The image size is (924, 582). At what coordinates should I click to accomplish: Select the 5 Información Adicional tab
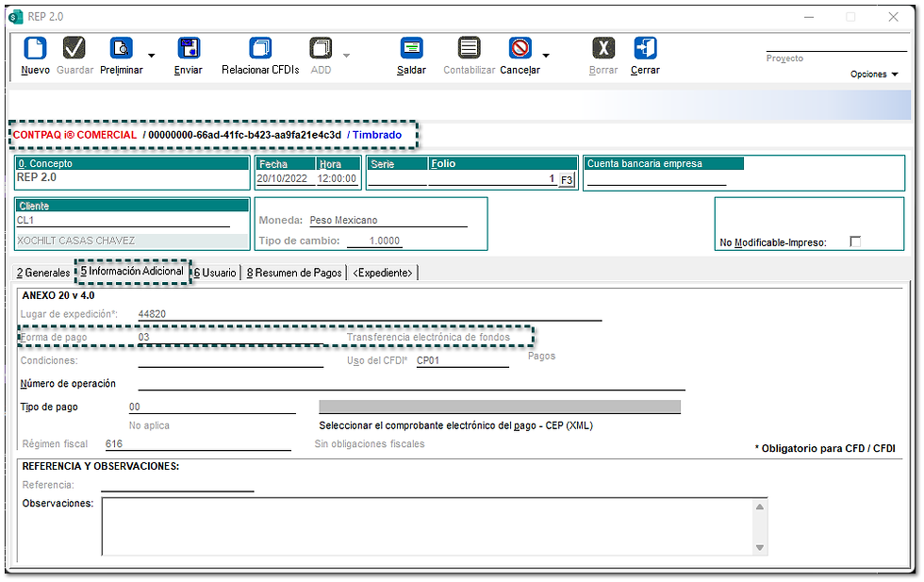tap(132, 272)
